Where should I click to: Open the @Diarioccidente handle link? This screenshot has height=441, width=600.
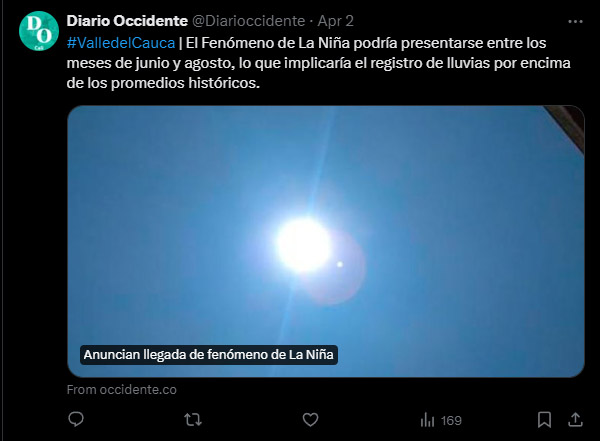pyautogui.click(x=248, y=21)
